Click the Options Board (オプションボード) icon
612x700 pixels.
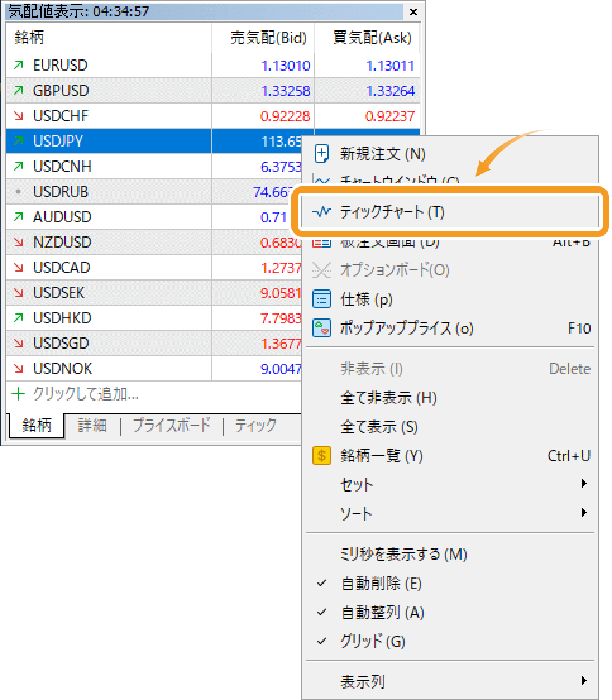[322, 270]
